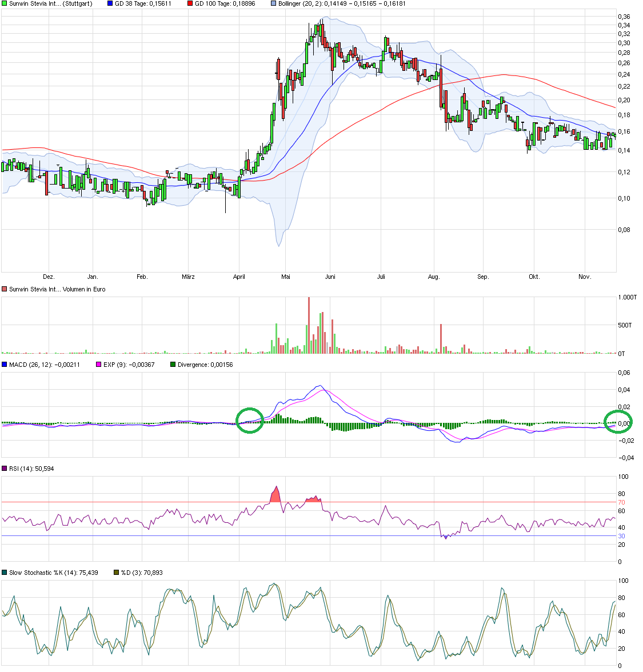The width and height of the screenshot is (643, 672).
Task: Click the red Volumen in Euro legend swatch
Action: point(5,289)
